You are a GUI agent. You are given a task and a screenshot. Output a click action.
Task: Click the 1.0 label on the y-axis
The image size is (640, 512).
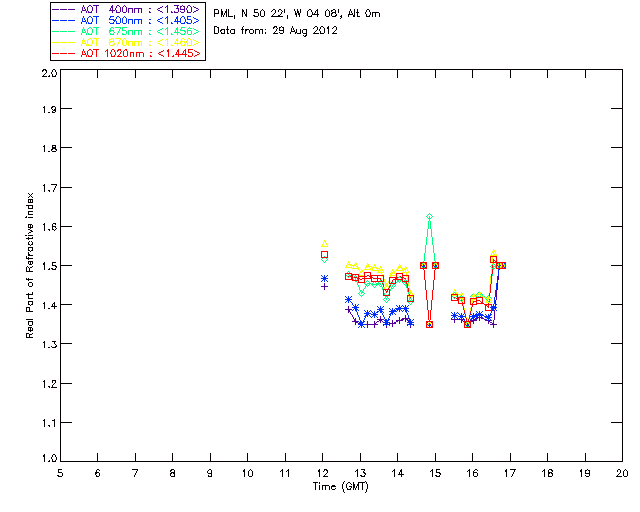pos(49,458)
